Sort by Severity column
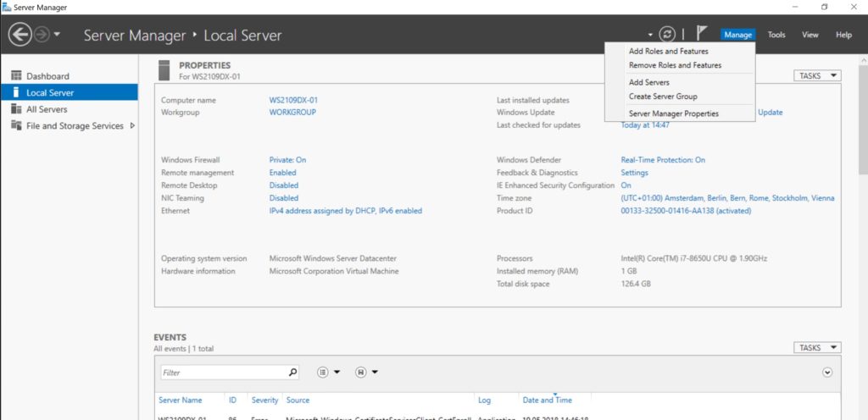 coord(264,401)
